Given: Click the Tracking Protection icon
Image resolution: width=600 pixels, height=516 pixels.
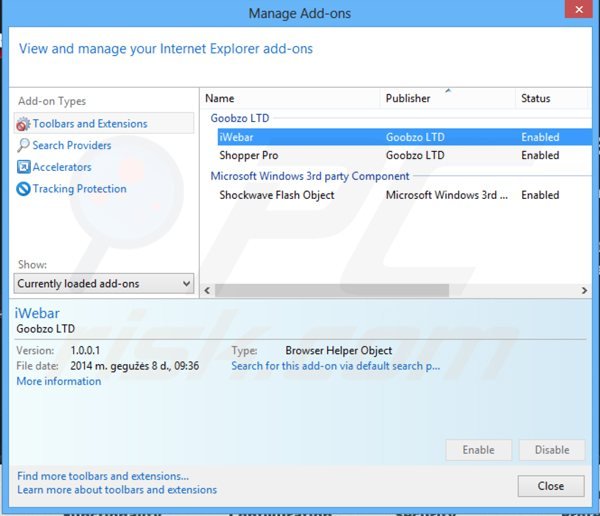Looking at the screenshot, I should pos(24,189).
